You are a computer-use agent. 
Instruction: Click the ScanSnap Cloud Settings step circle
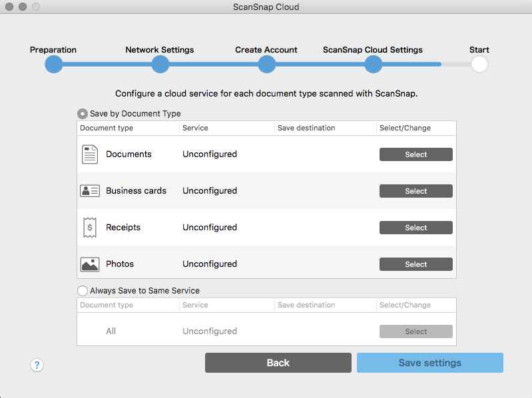click(x=374, y=64)
